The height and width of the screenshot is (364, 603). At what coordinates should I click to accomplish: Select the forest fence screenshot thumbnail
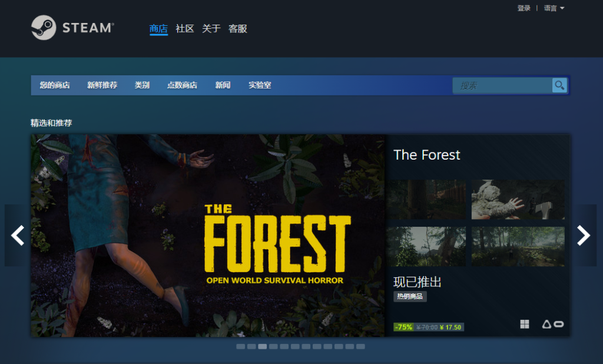(427, 199)
